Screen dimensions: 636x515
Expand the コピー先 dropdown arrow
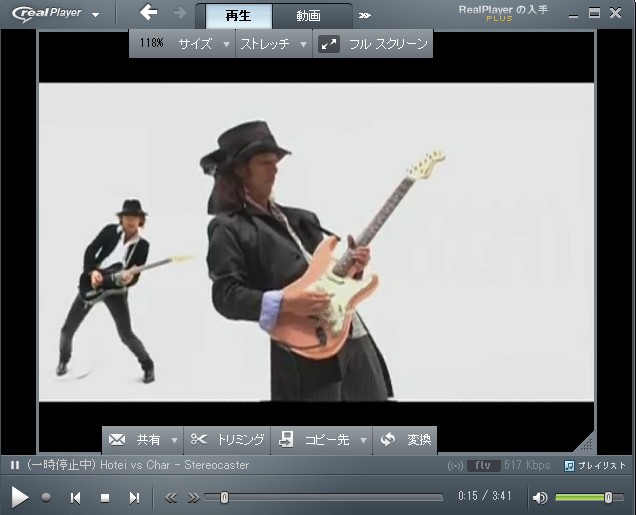pyautogui.click(x=364, y=441)
